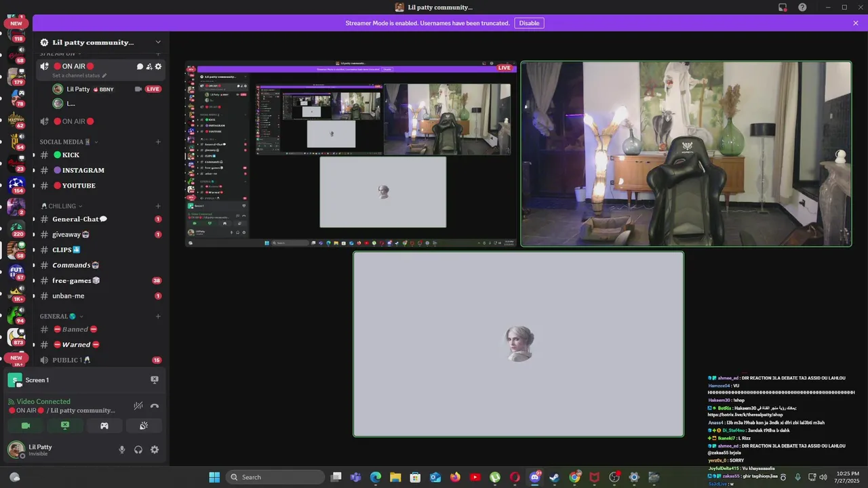Disable Streamer Mode from the banner
Screen dimensions: 868x488
point(529,23)
